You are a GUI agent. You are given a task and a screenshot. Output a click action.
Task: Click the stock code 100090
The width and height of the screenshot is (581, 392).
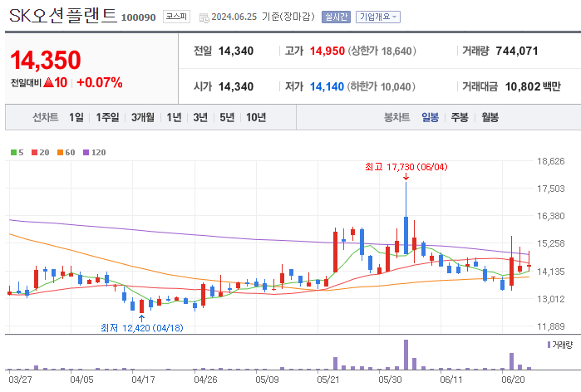coord(139,17)
